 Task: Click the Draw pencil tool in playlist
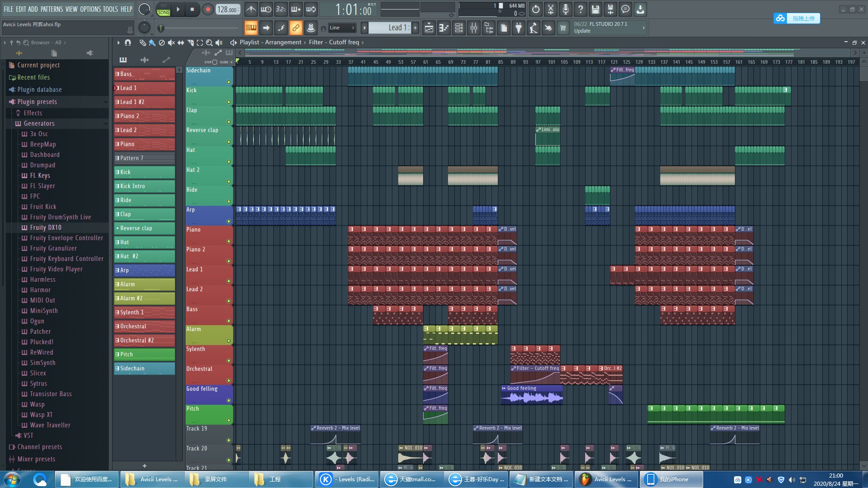[x=143, y=43]
